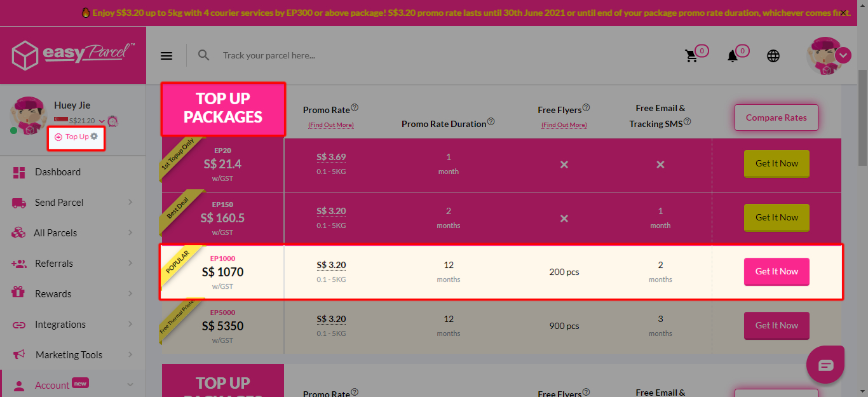The width and height of the screenshot is (868, 397).
Task: Click the search magnifier icon
Action: point(203,55)
